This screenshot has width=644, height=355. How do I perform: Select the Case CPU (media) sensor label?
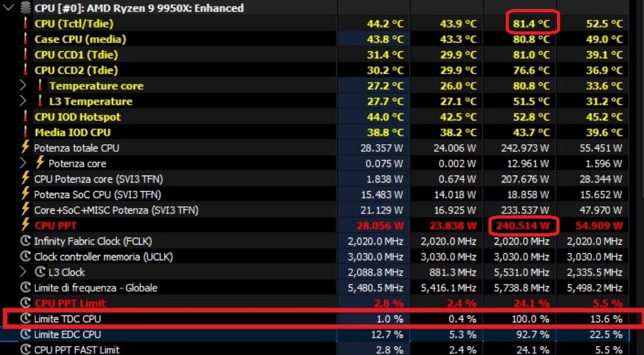click(x=80, y=40)
